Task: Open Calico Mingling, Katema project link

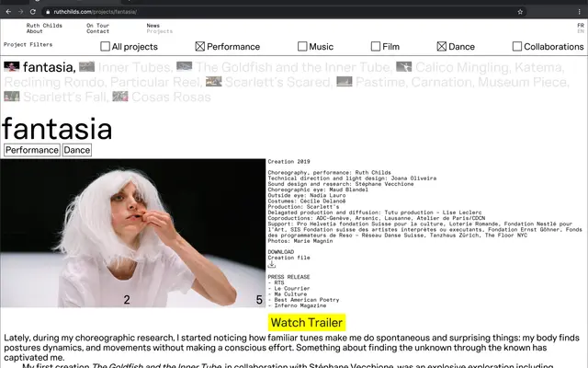Action: [490, 67]
